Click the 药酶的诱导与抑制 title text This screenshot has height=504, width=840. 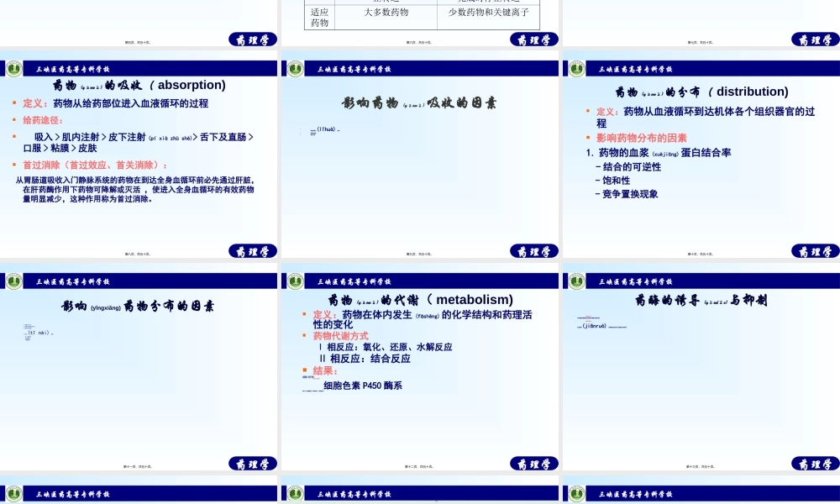pos(701,300)
